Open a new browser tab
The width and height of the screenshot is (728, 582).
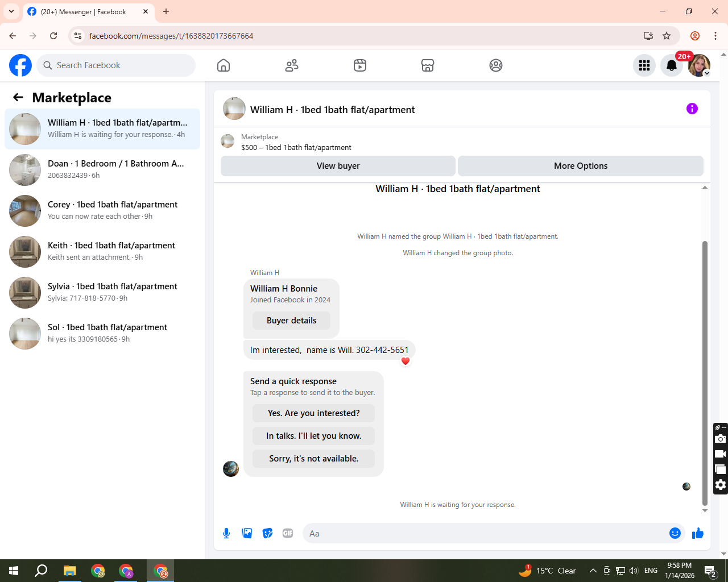pyautogui.click(x=166, y=11)
